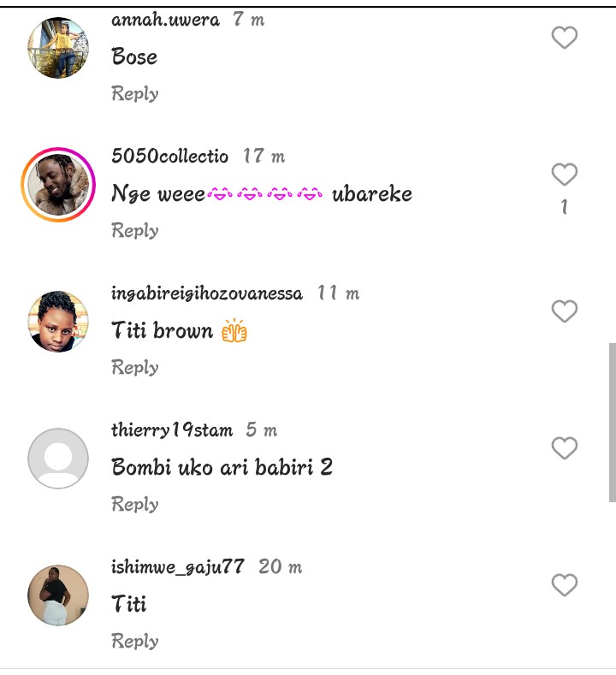Image resolution: width=616 pixels, height=675 pixels.
Task: Reply to the "Titi brown" comment
Action: pyautogui.click(x=135, y=367)
